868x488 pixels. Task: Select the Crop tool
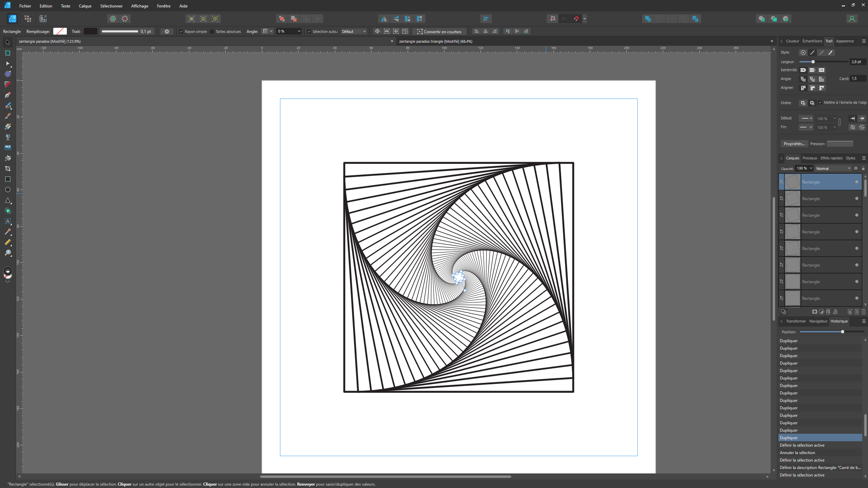click(x=8, y=169)
